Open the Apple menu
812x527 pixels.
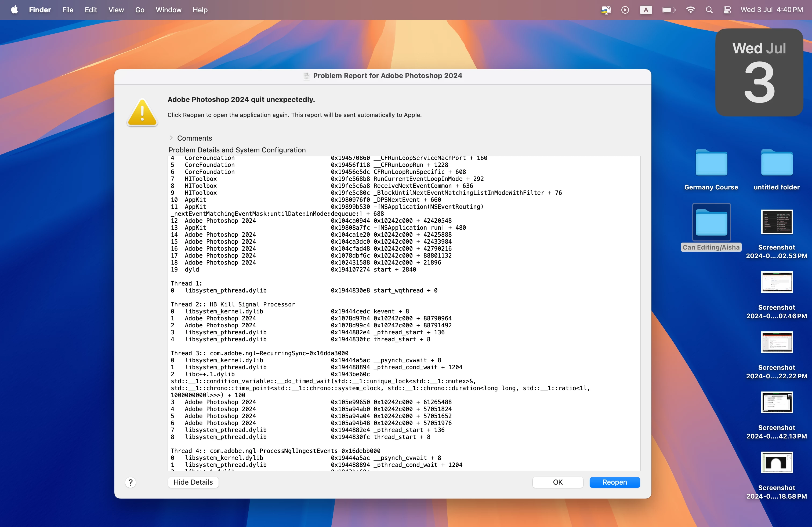pyautogui.click(x=14, y=10)
